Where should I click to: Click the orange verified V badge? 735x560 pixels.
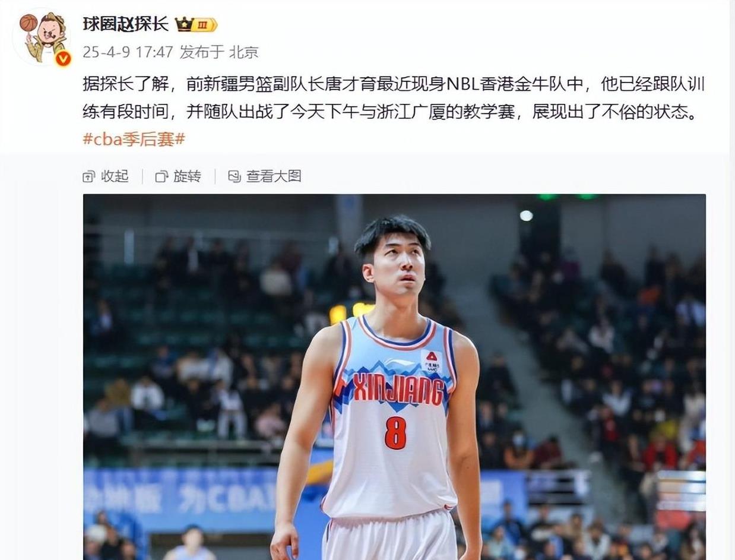(63, 58)
